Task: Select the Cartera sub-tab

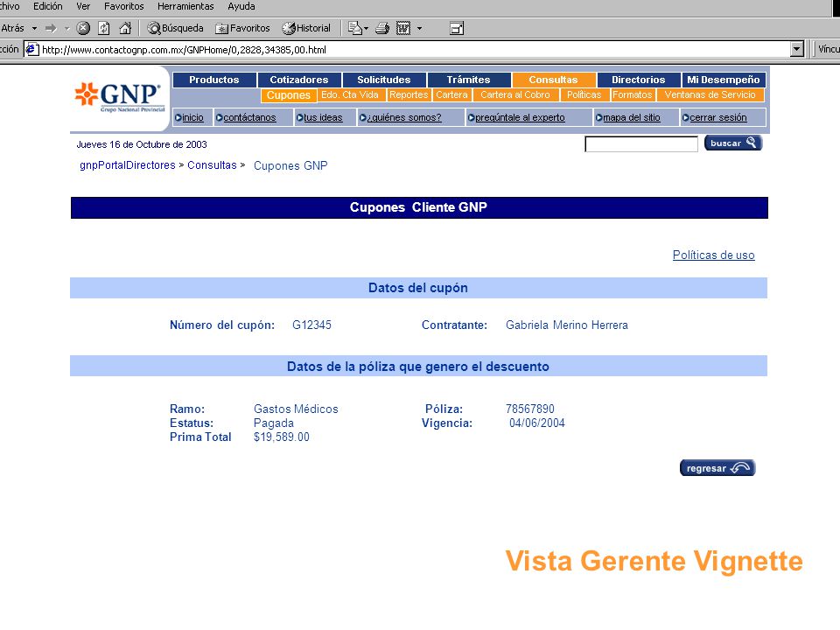Action: (x=451, y=94)
